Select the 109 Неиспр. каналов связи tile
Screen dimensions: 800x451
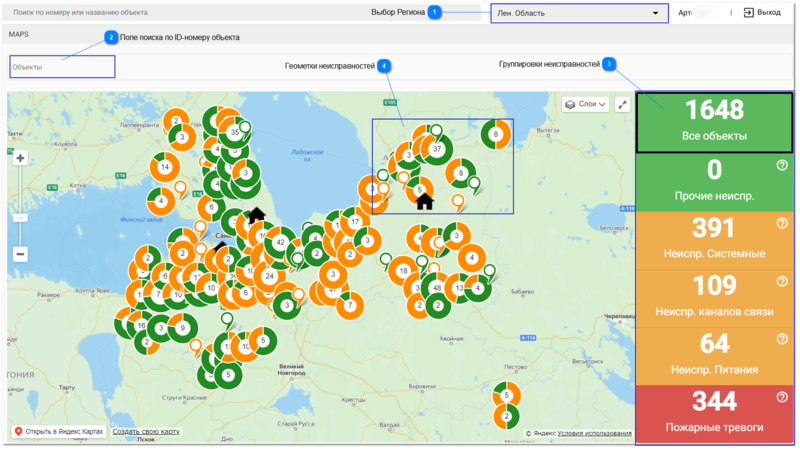[714, 298]
